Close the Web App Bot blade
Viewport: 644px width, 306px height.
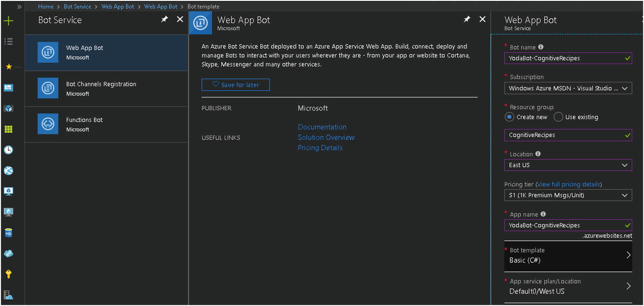click(482, 19)
